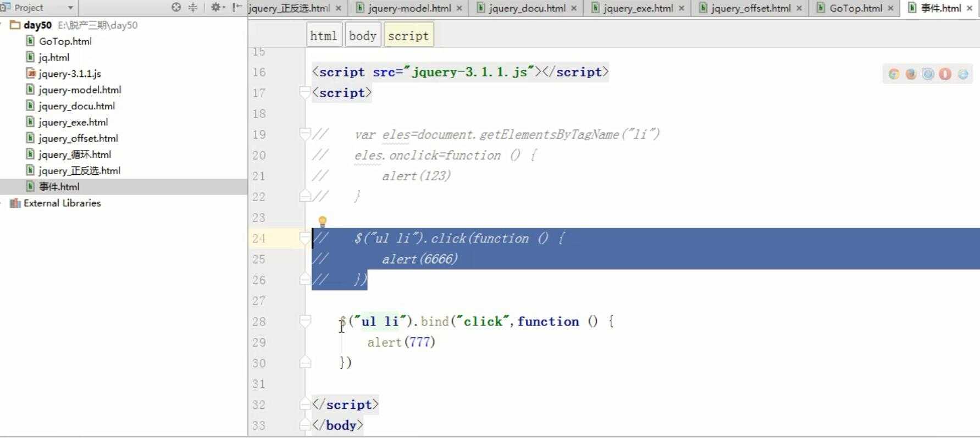This screenshot has width=980, height=438.
Task: Click the Project panel title label
Action: 29,8
